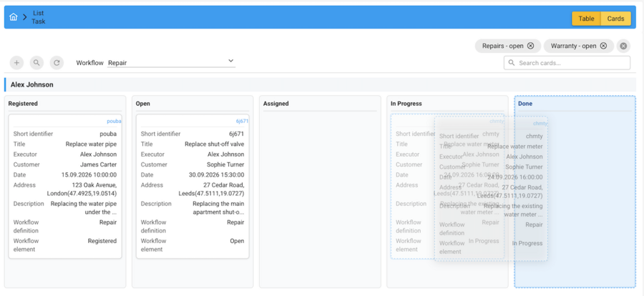Click the In Progress column header
The image size is (644, 296).
pyautogui.click(x=406, y=104)
